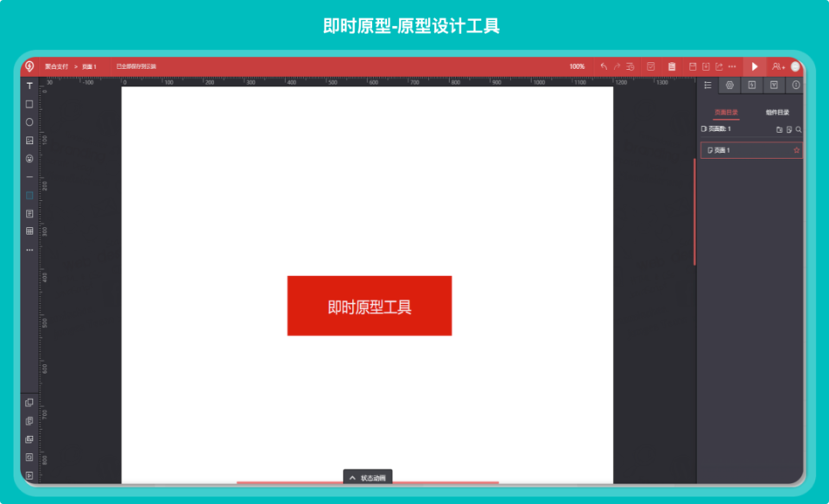The height and width of the screenshot is (504, 829).
Task: Redo the last action
Action: [x=617, y=66]
